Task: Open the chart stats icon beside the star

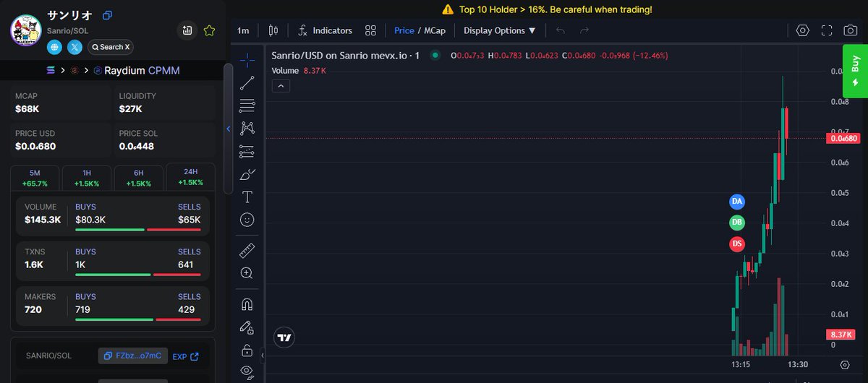Action: (187, 30)
